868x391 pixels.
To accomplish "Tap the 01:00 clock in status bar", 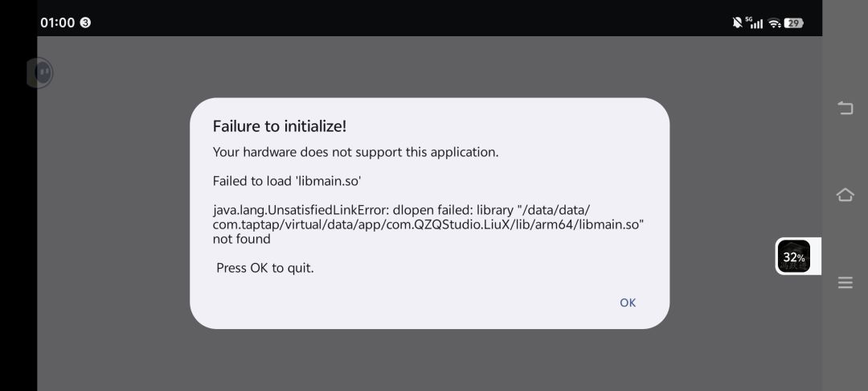I will [x=58, y=23].
